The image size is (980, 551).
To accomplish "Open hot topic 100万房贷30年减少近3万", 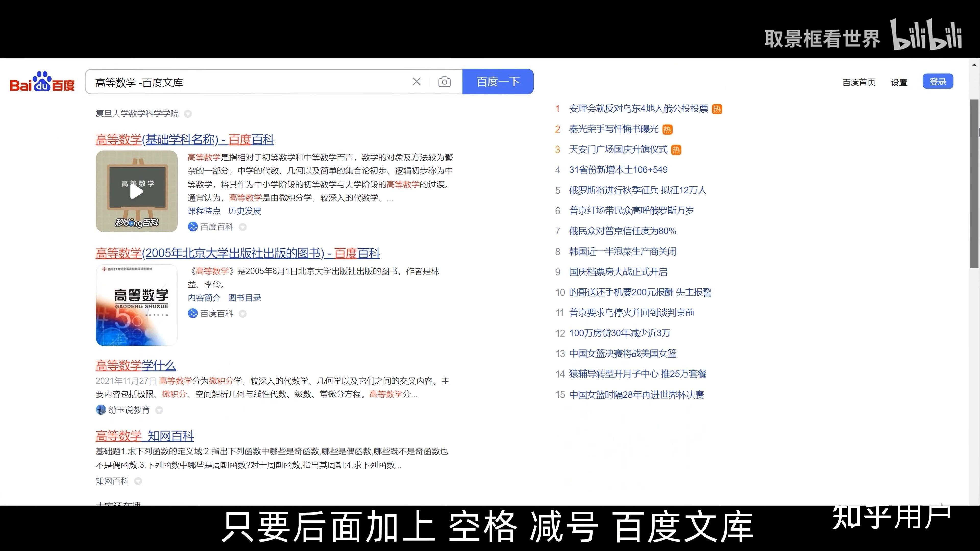I will click(619, 333).
